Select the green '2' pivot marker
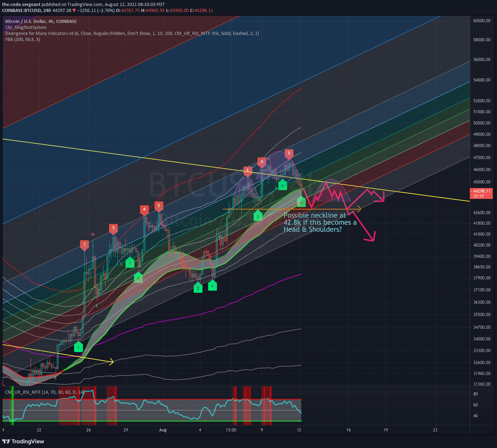The height and width of the screenshot is (448, 497). point(198,287)
